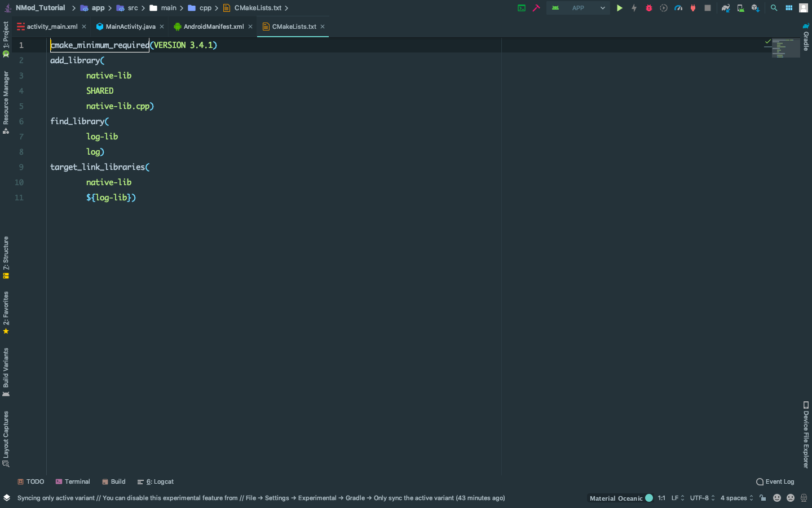The image size is (812, 508).
Task: Toggle the read-only lock in the status bar
Action: [763, 498]
